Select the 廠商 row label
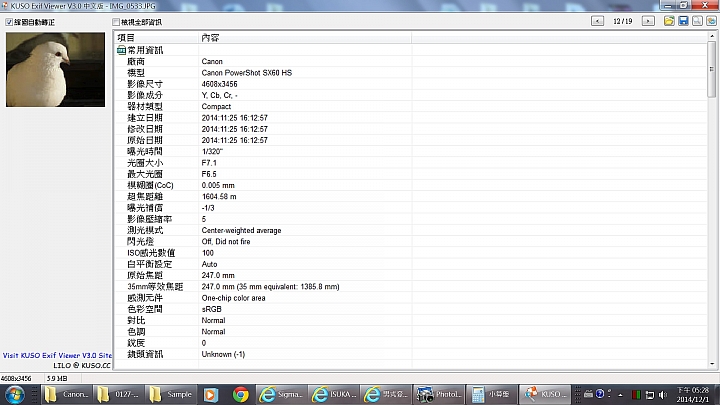This screenshot has width=720, height=405. click(136, 62)
